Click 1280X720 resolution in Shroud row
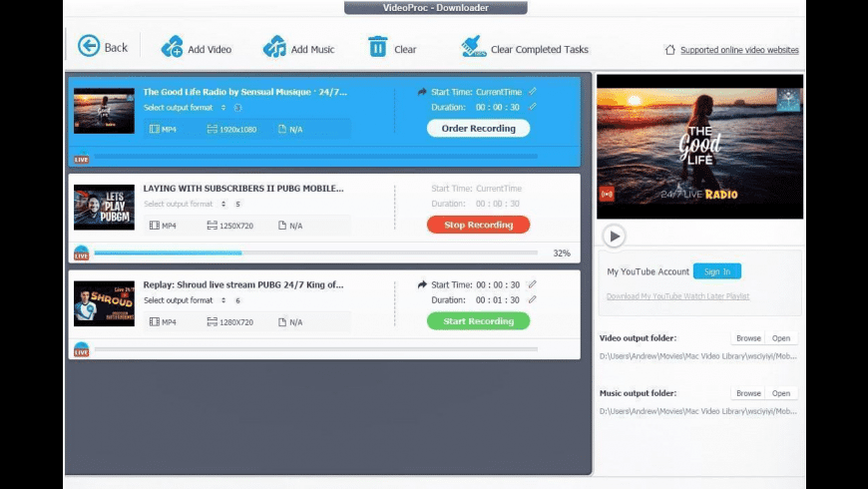 [x=230, y=321]
